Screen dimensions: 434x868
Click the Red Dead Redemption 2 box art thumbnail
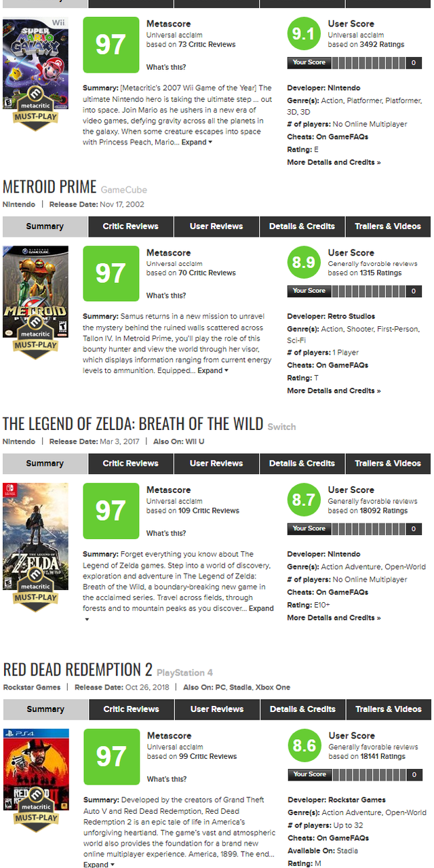point(35,766)
